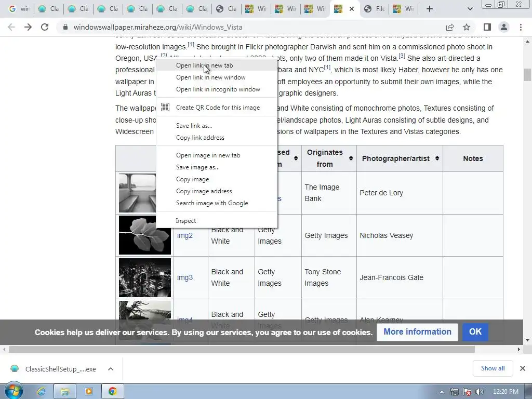Viewport: 532px width, 399px height.
Task: Go forward with the browser forward arrow
Action: click(x=28, y=27)
